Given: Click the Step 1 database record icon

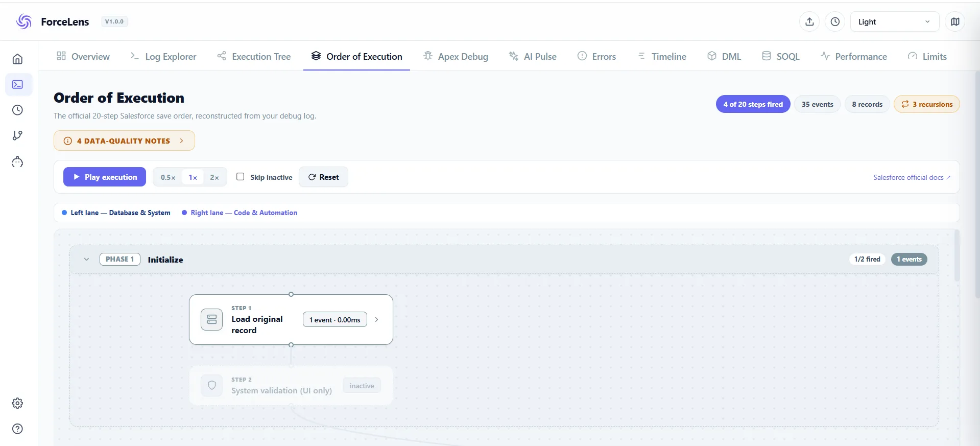Looking at the screenshot, I should 212,320.
